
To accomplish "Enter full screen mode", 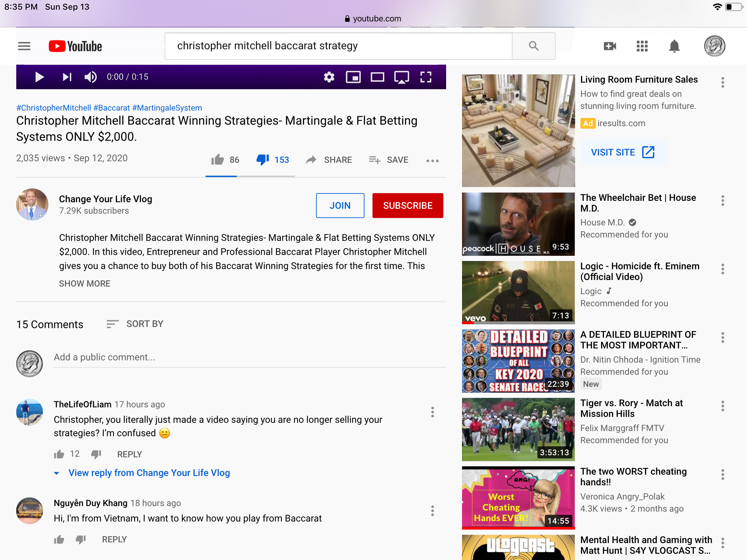I will tap(426, 77).
